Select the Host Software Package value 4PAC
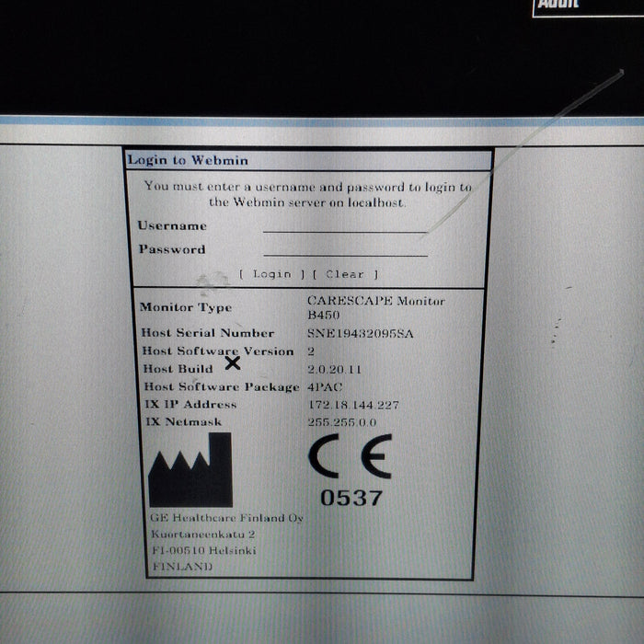644x644 pixels. [x=323, y=386]
